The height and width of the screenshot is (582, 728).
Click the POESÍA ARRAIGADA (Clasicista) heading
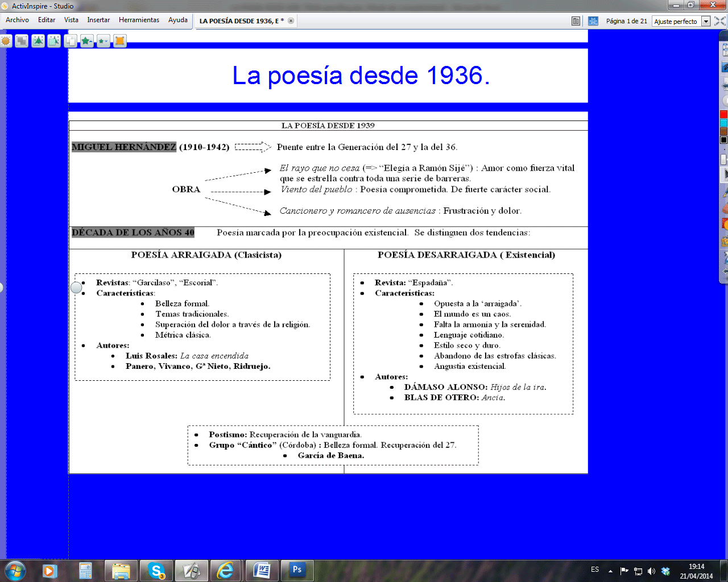click(x=206, y=255)
